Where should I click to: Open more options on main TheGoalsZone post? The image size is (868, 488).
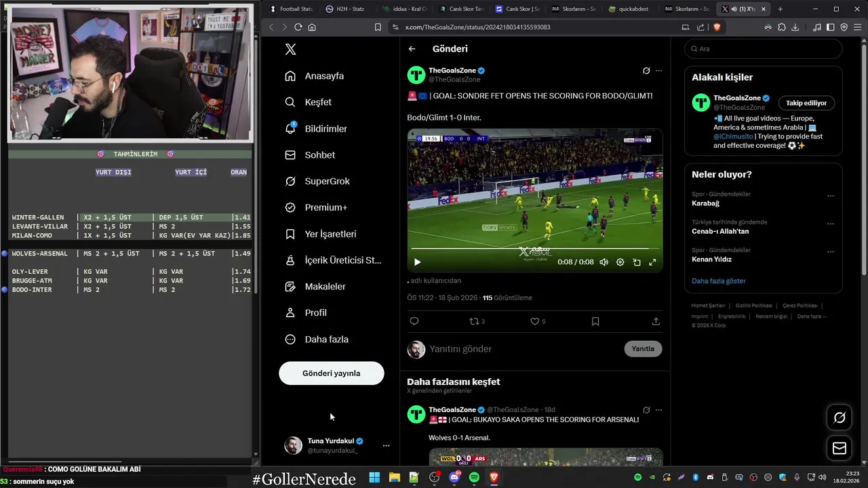point(658,70)
